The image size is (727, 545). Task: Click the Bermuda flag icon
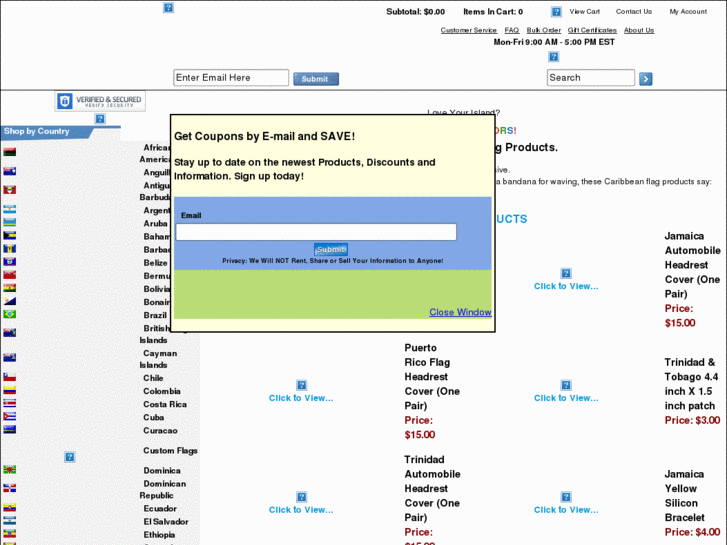tap(10, 275)
